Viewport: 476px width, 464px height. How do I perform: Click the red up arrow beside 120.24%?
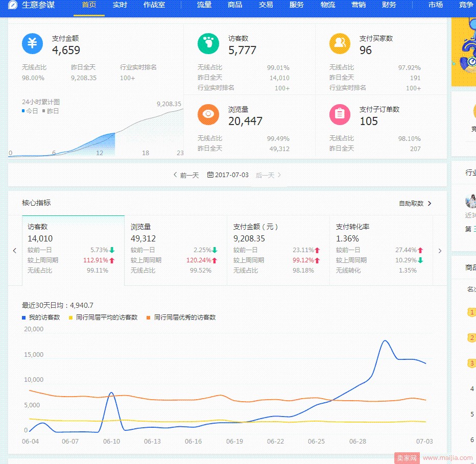pos(215,260)
